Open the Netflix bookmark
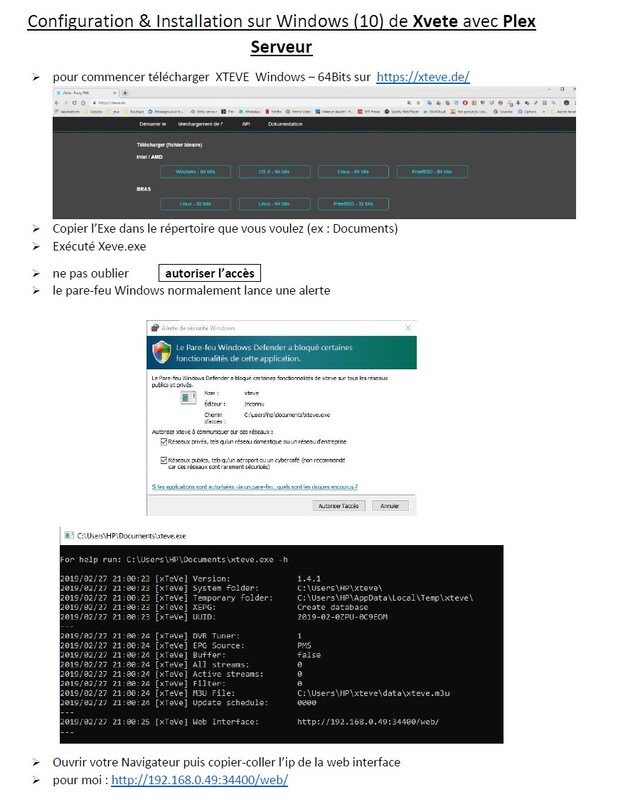Image resolution: width=623 pixels, height=802 pixels. [274, 112]
